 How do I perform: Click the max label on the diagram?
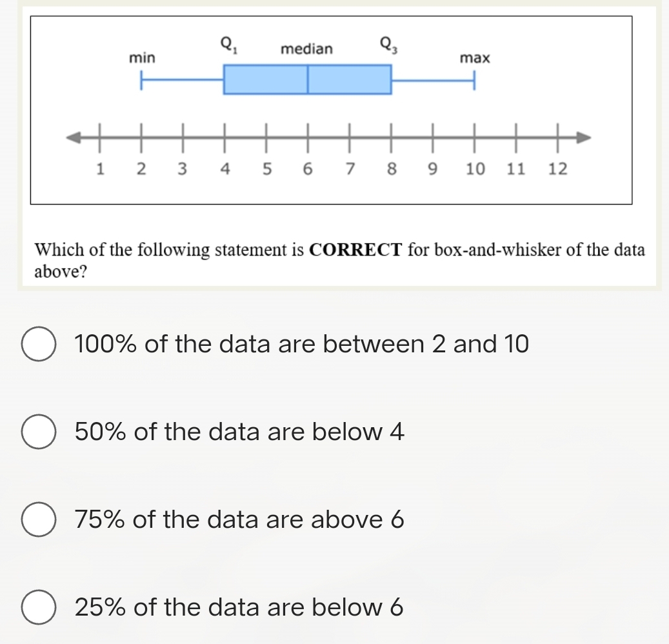474,59
